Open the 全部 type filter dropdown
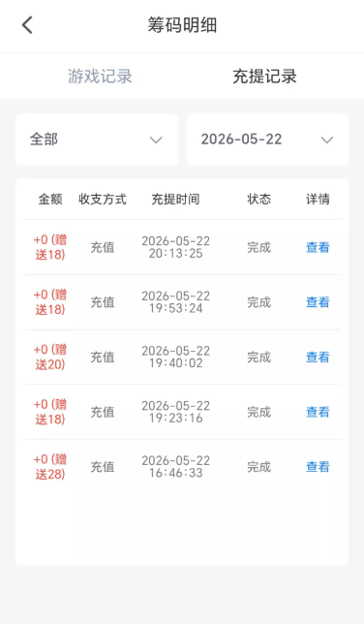Screen dimensions: 364x624 (97, 140)
